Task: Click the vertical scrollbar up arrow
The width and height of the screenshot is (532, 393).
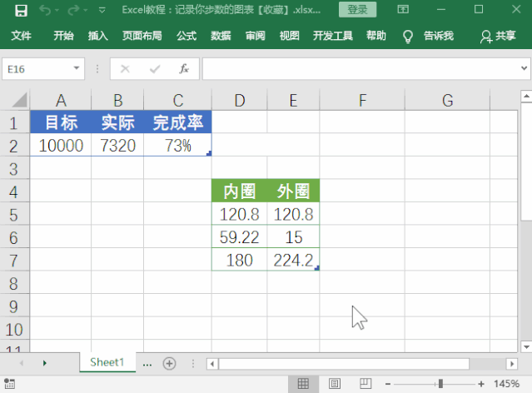Action: tap(526, 96)
